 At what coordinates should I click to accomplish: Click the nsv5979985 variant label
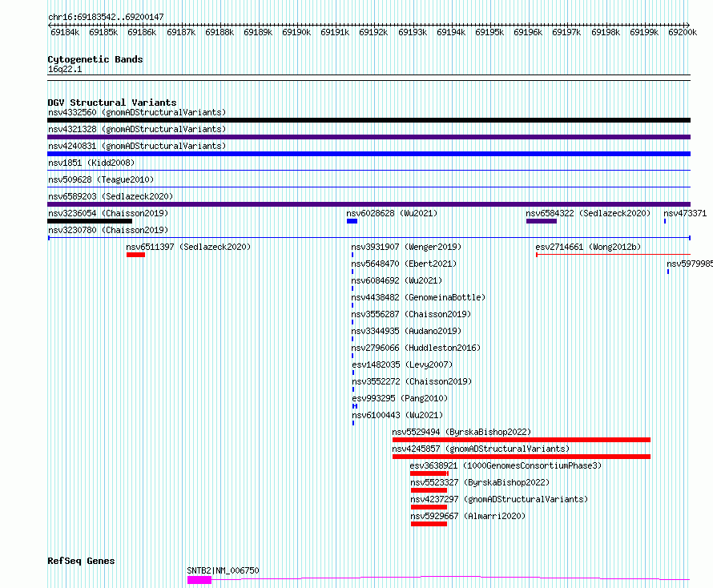pos(689,264)
